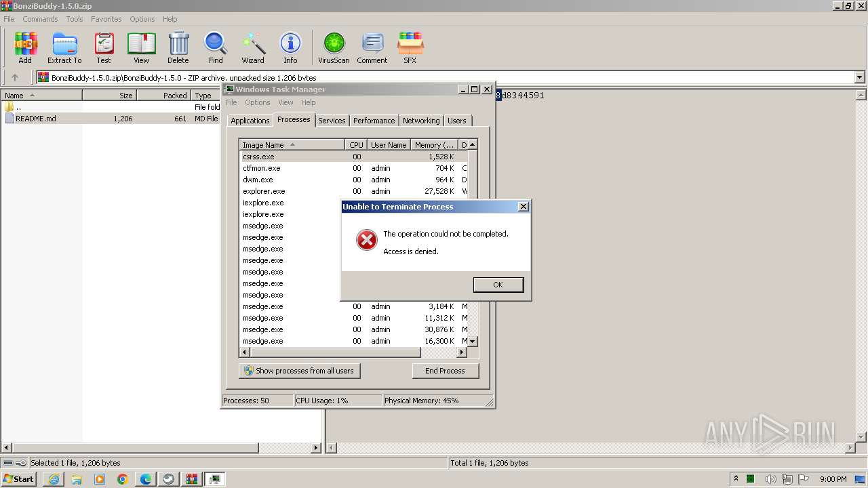
Task: Expand the WinRAR address path dropdown
Action: pyautogui.click(x=859, y=77)
